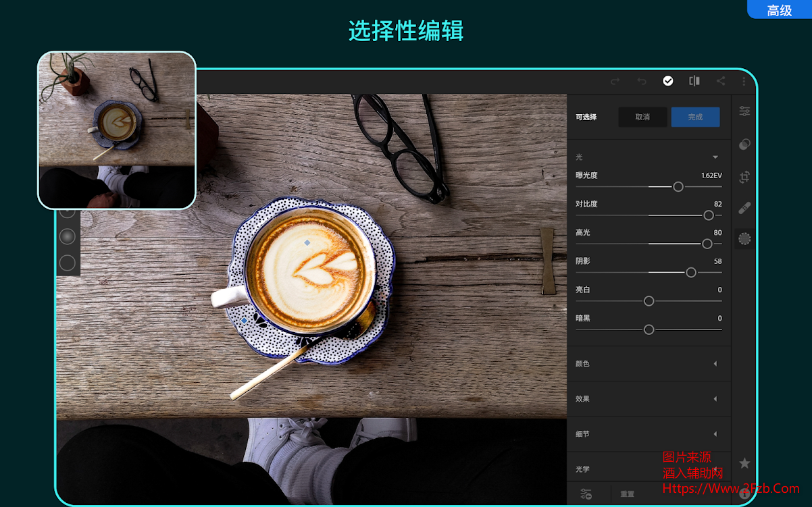
Task: Click the 阴影 slider handle
Action: (691, 272)
